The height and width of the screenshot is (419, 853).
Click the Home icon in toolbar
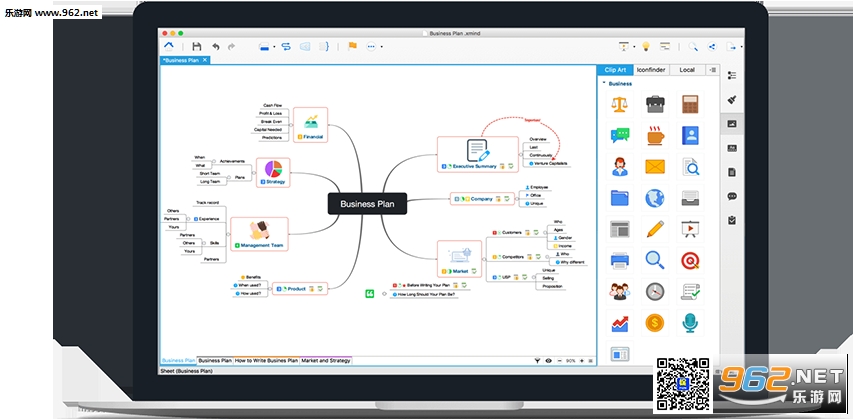(x=169, y=47)
